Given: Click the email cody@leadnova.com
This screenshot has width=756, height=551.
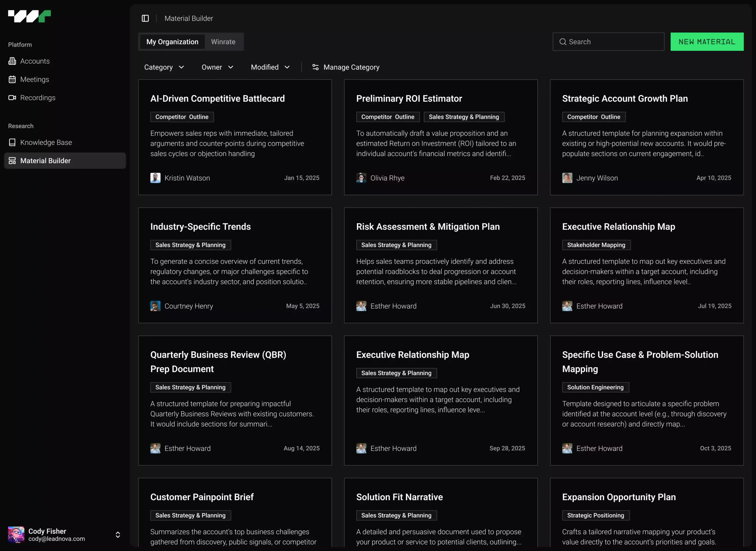Looking at the screenshot, I should pyautogui.click(x=57, y=539).
